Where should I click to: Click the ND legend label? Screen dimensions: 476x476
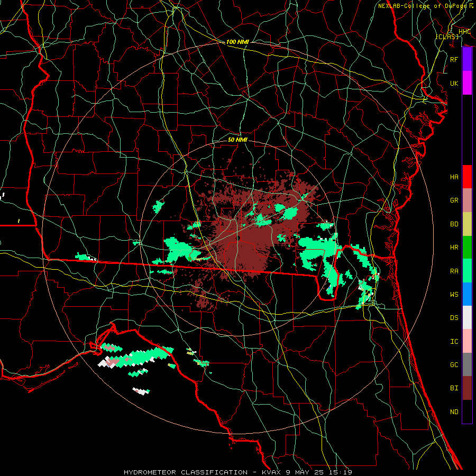454,412
